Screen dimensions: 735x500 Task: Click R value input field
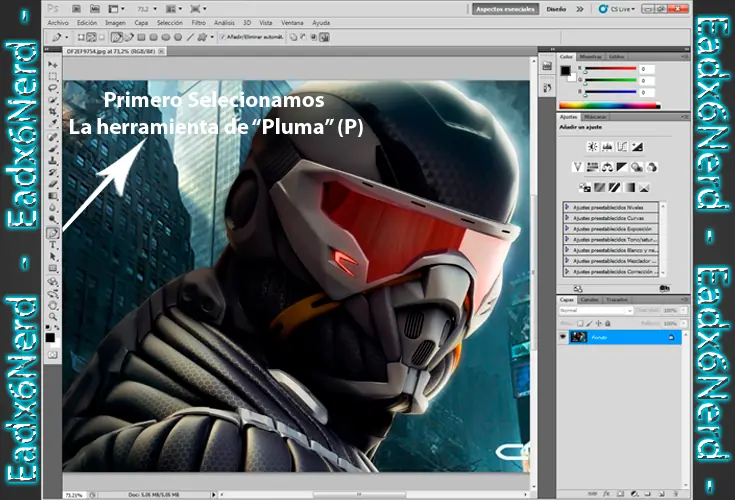click(x=647, y=69)
